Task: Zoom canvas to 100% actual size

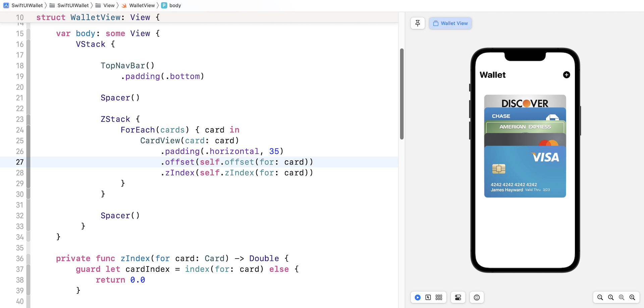Action: [611, 297]
